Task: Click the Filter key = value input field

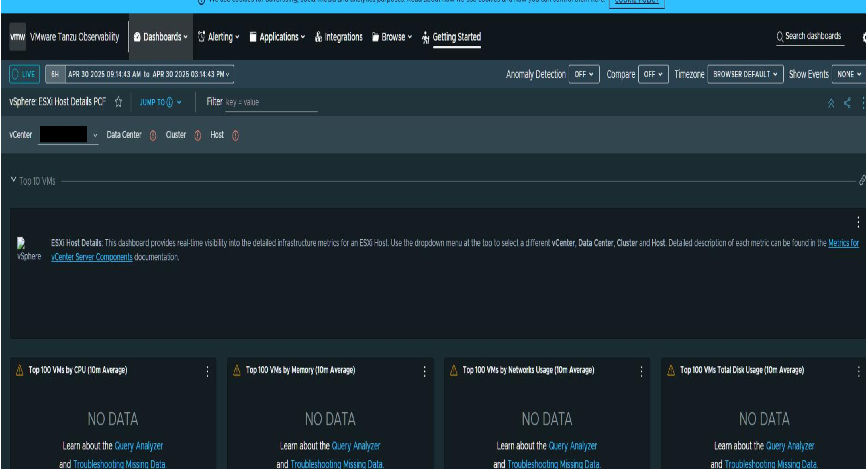Action: 271,102
